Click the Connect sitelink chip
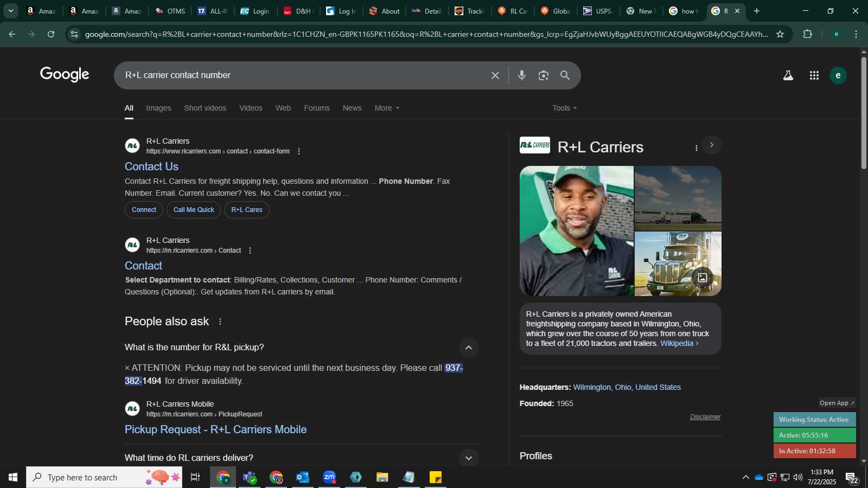Screen dimensions: 868x488 tap(144, 210)
